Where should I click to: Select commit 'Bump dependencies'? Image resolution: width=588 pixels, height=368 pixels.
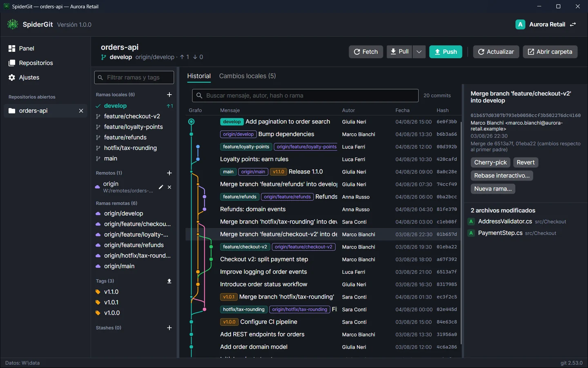pyautogui.click(x=323, y=134)
